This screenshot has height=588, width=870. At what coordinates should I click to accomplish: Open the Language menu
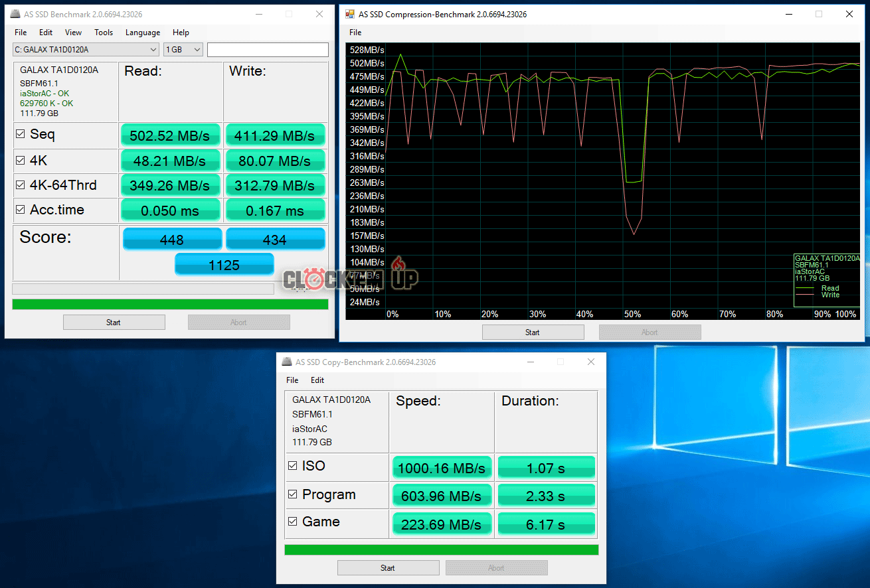(x=142, y=33)
